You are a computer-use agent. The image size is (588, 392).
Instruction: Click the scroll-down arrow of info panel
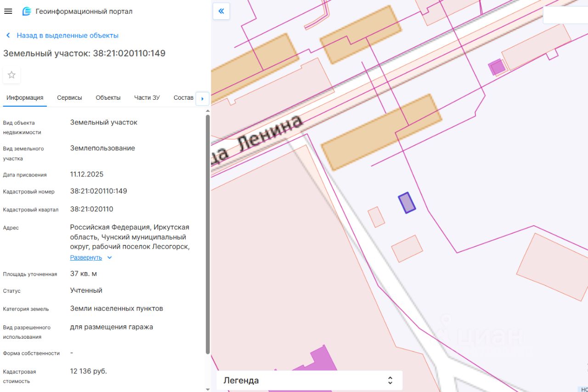208,389
